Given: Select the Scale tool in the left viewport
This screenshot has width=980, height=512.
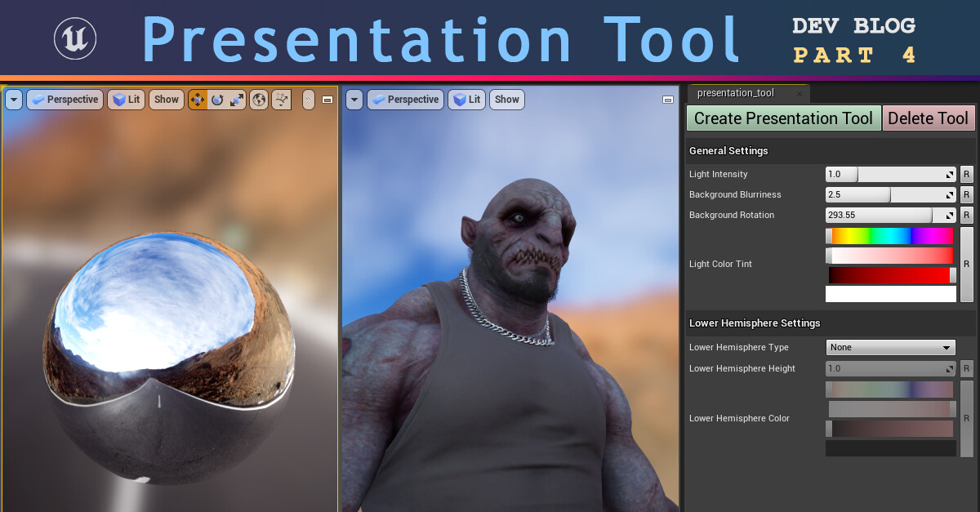Looking at the screenshot, I should point(236,100).
